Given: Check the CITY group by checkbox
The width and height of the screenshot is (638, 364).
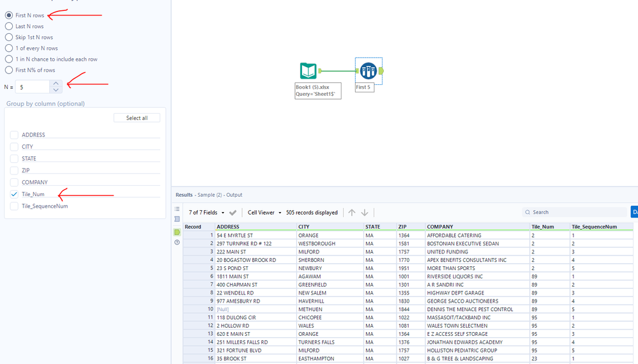Looking at the screenshot, I should [14, 146].
